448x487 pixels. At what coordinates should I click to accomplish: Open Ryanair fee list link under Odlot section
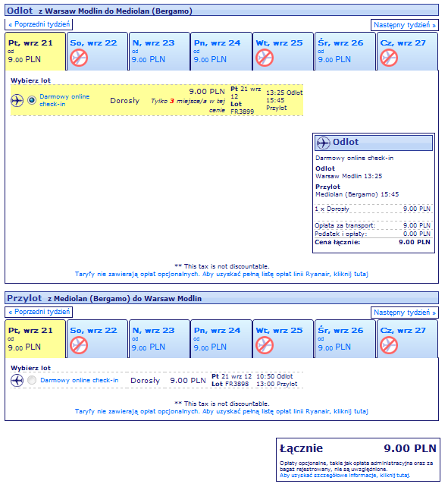coord(221,275)
